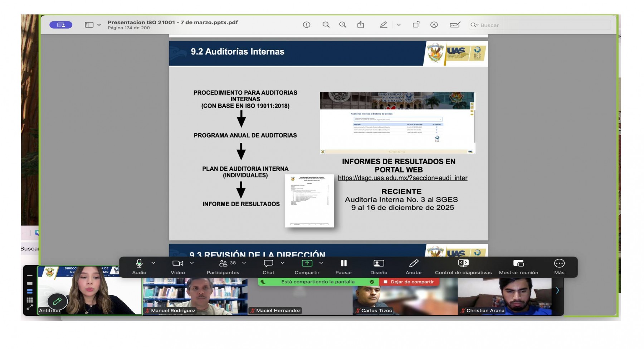Screen dimensions: 644x349
Task: Expand the Audio options chevron
Action: click(154, 263)
